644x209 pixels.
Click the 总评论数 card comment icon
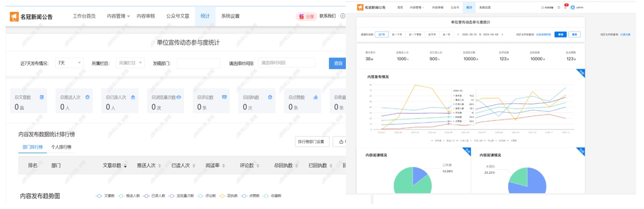(x=224, y=97)
